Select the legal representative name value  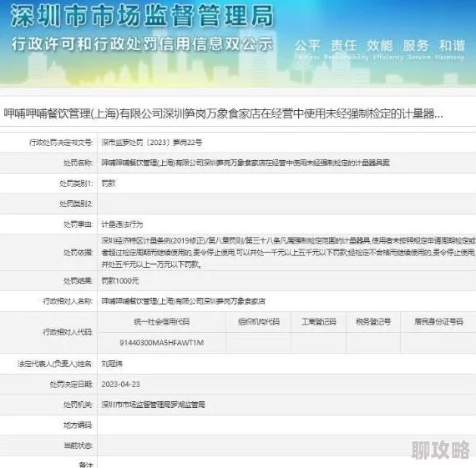coord(112,364)
